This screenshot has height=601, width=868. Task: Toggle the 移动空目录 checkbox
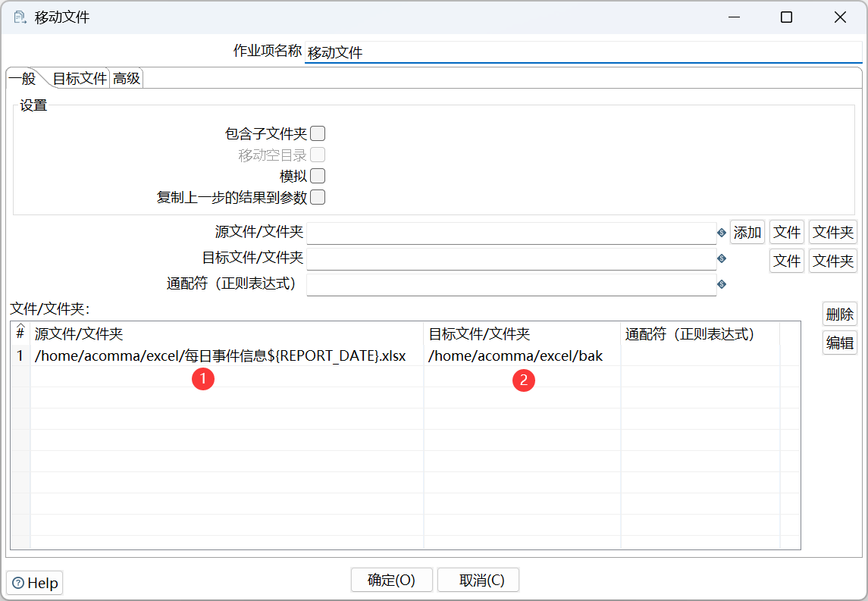(x=318, y=155)
